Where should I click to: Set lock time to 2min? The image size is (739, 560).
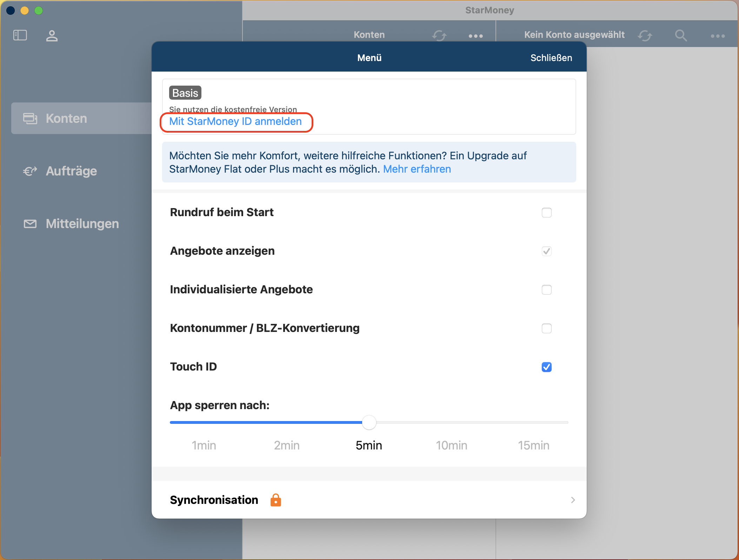pos(287,445)
